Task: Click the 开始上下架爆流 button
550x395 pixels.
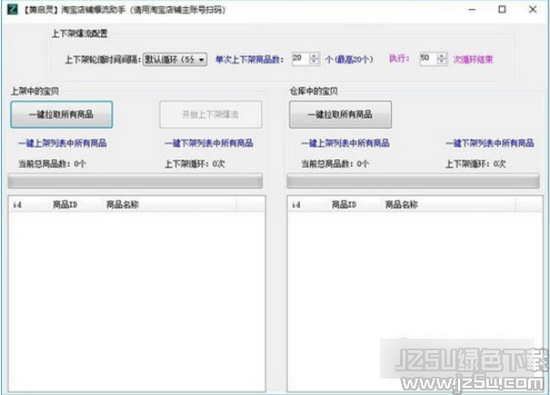Action: 210,114
